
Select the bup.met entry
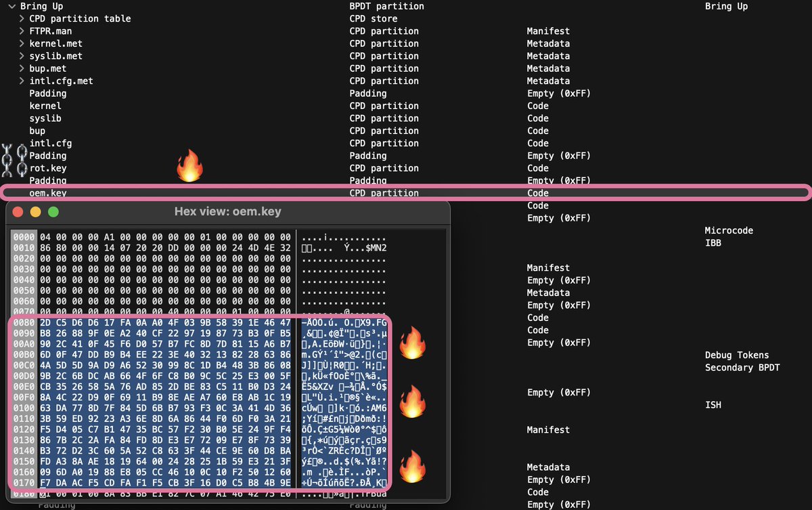click(48, 68)
